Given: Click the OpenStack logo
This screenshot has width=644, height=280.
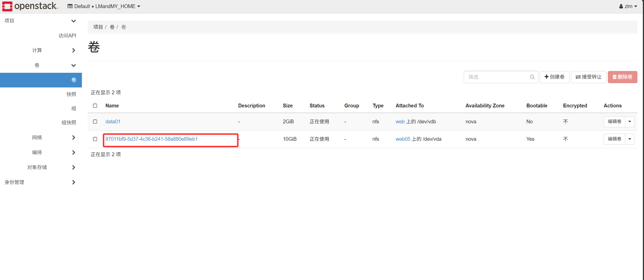Looking at the screenshot, I should [x=30, y=6].
